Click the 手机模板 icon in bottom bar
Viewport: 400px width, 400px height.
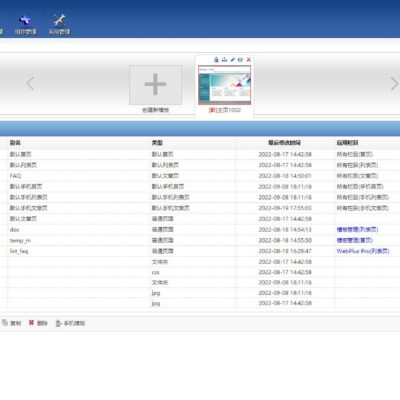(58, 323)
